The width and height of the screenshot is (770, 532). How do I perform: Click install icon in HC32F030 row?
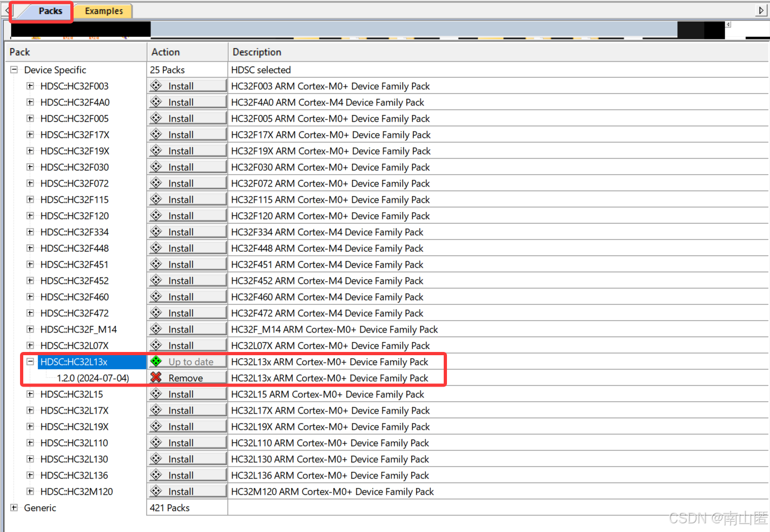pos(156,167)
